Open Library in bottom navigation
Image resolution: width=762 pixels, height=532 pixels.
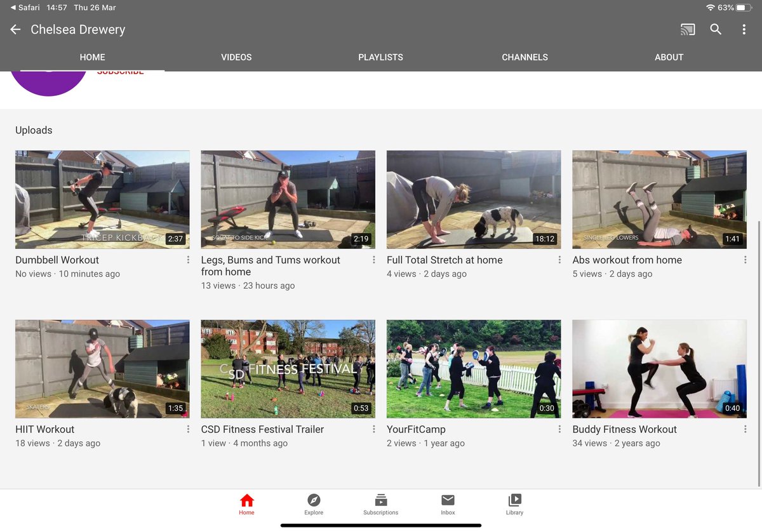515,505
